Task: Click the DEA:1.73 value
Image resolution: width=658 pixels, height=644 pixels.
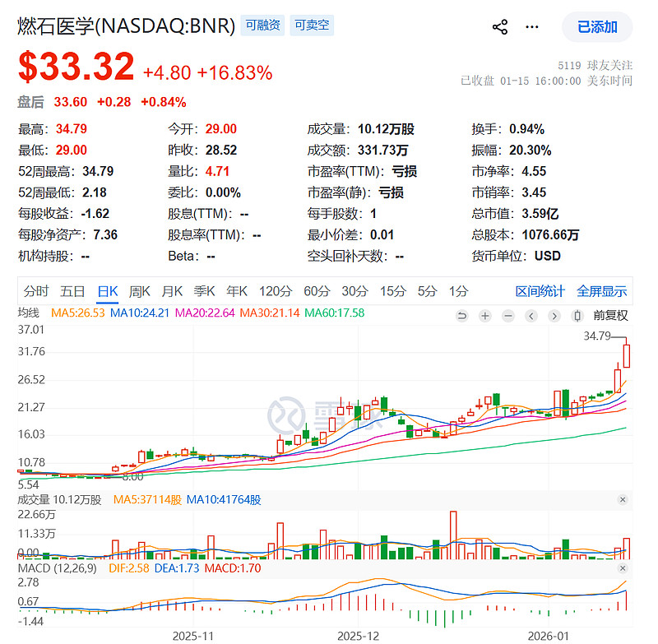Action: pyautogui.click(x=177, y=568)
